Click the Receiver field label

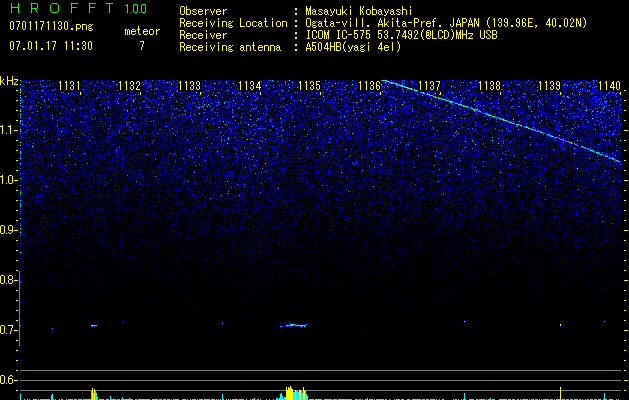click(203, 35)
